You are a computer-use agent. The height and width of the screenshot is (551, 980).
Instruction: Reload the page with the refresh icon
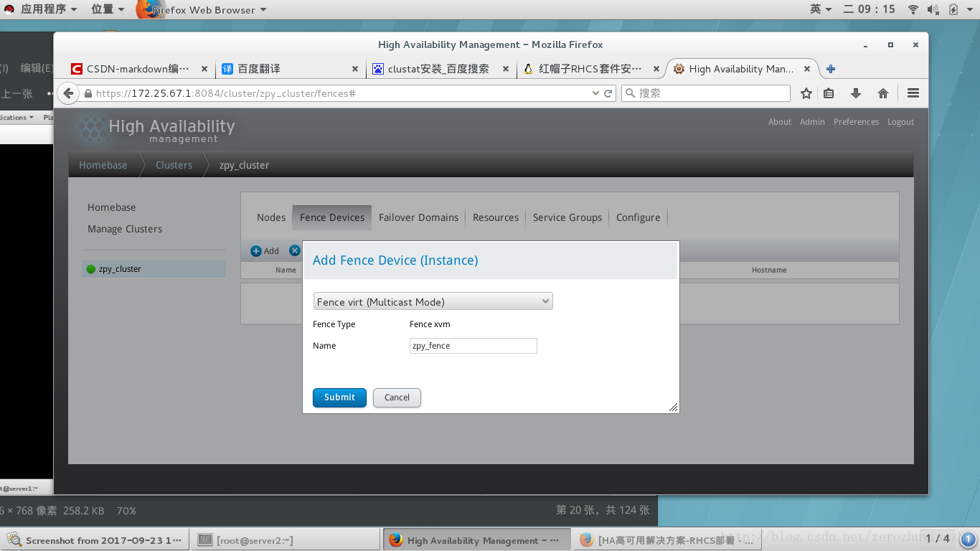point(608,93)
